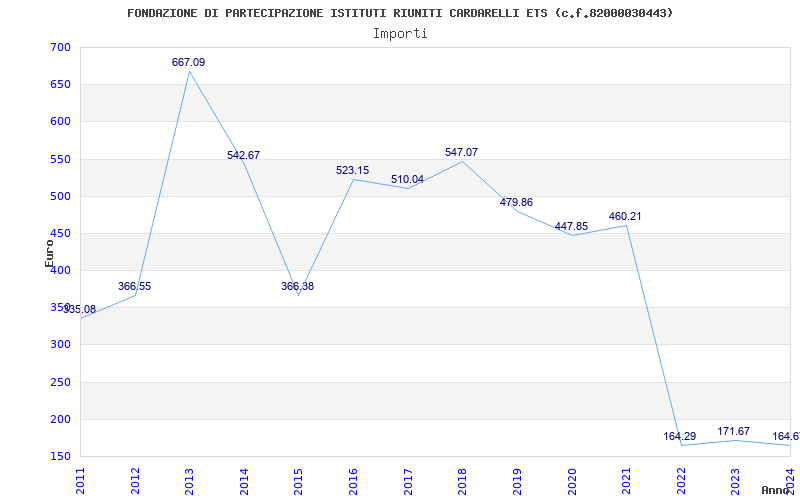Click the 2022 x-axis label
Viewport: 800px width, 500px height.
point(681,481)
